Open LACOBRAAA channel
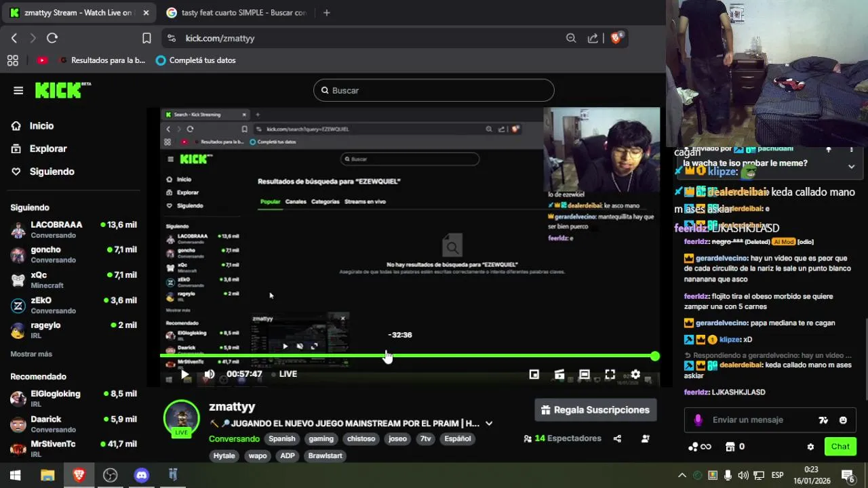Image resolution: width=868 pixels, height=488 pixels. point(73,230)
